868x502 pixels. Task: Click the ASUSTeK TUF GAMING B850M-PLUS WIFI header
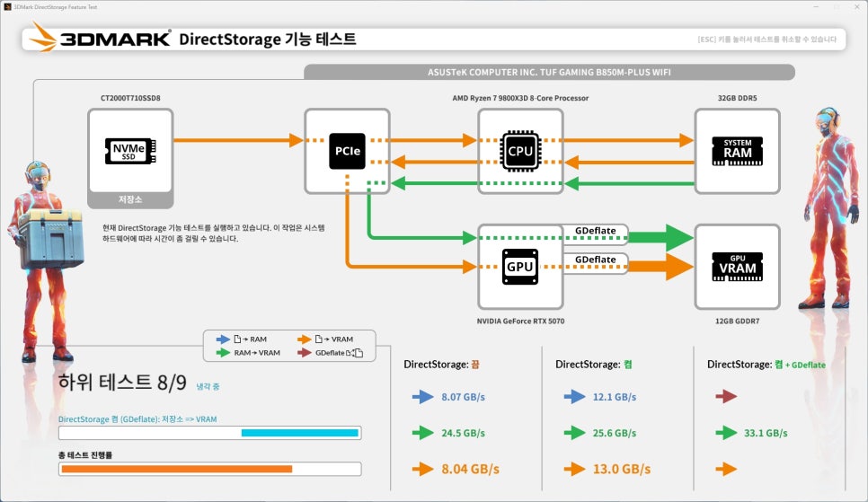549,72
